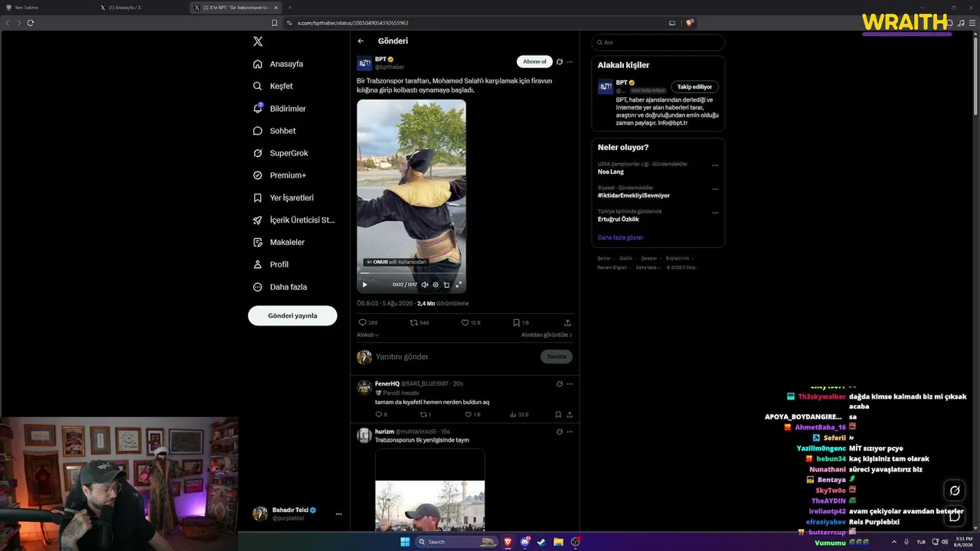This screenshot has width=980, height=551.
Task: Expand the video to fullscreen
Action: 459,285
